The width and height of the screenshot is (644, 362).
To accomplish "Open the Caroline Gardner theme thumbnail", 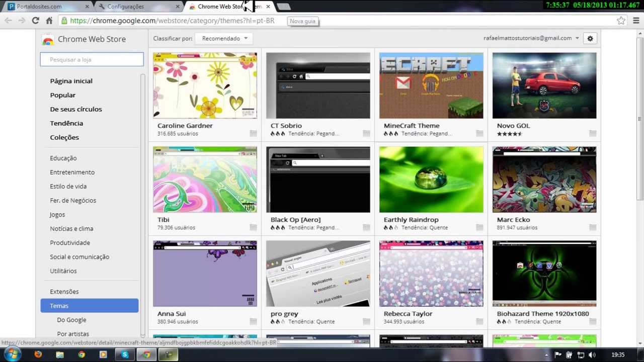I will (205, 85).
